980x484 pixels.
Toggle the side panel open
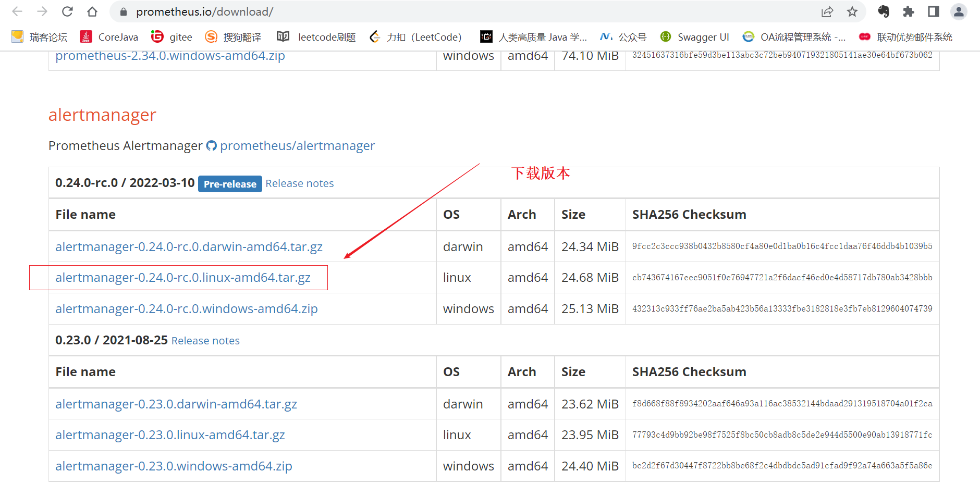[933, 11]
